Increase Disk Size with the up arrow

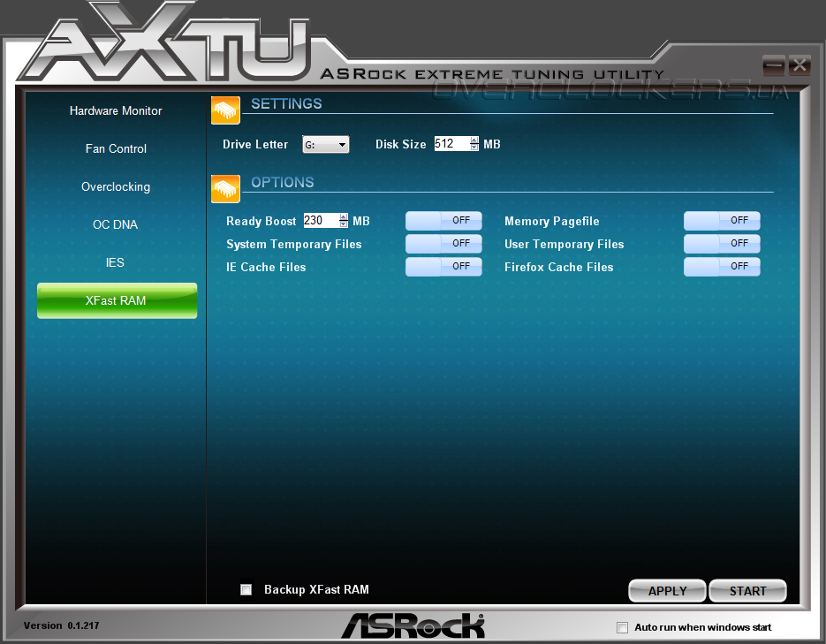tap(474, 140)
